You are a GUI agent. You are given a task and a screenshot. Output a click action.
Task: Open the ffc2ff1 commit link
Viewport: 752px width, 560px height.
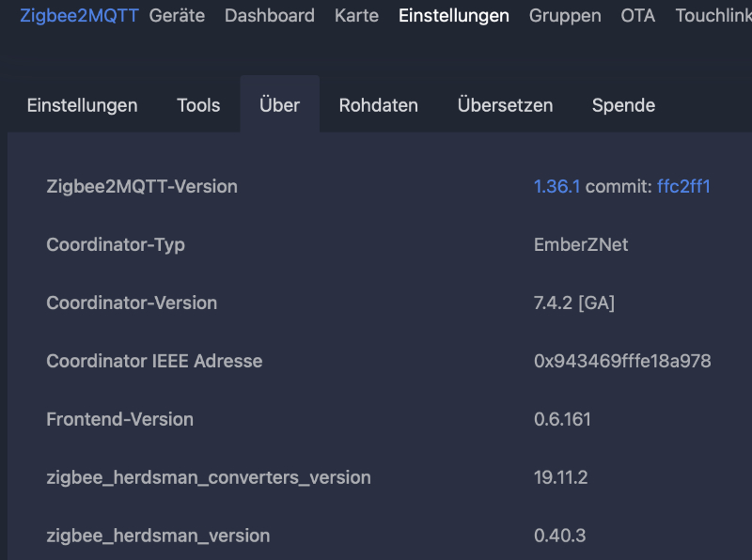(683, 186)
